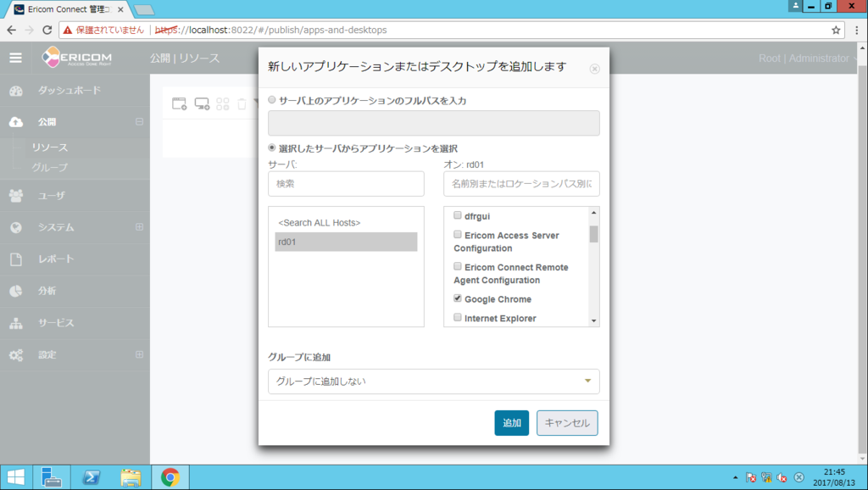Select the 公開 cloud upload icon

16,122
